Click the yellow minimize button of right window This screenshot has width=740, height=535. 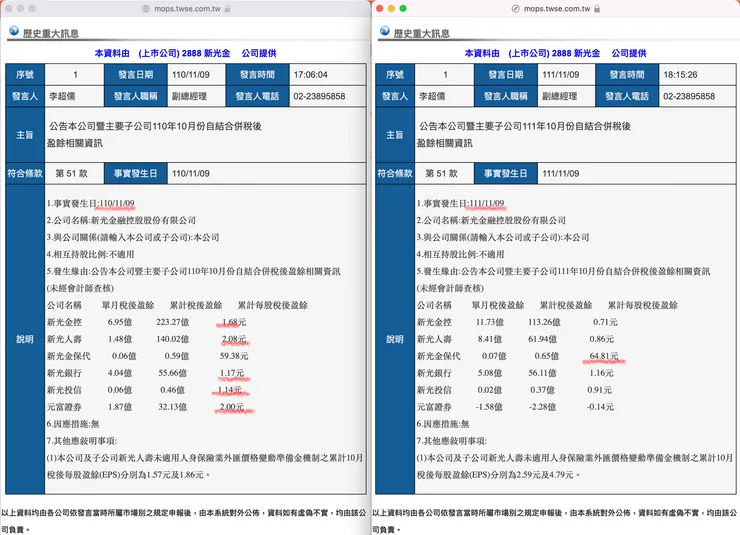point(391,8)
